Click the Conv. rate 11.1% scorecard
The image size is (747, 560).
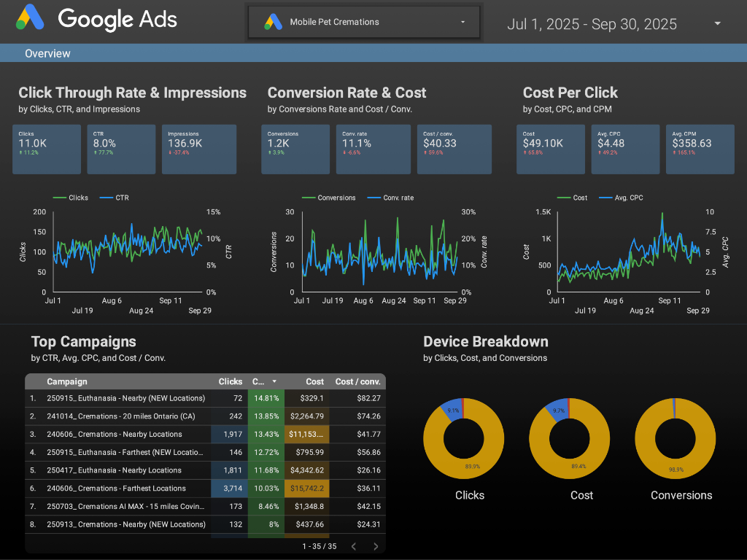pos(373,149)
